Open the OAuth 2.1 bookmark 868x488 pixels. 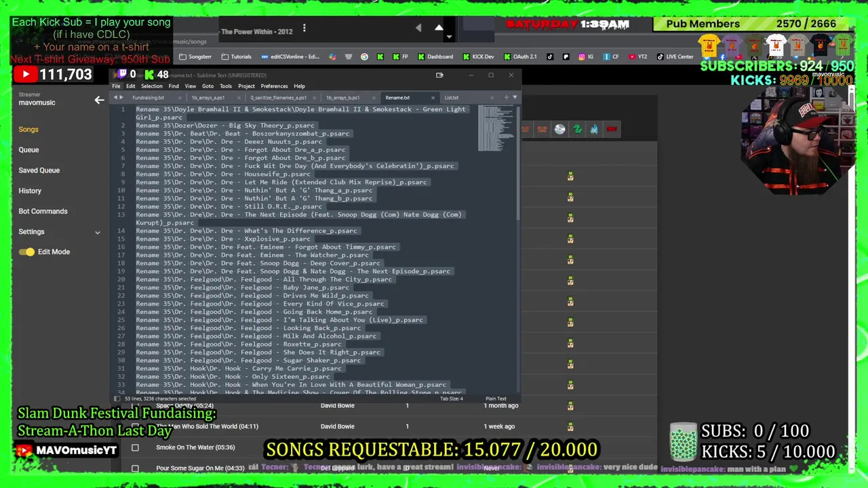tap(519, 57)
